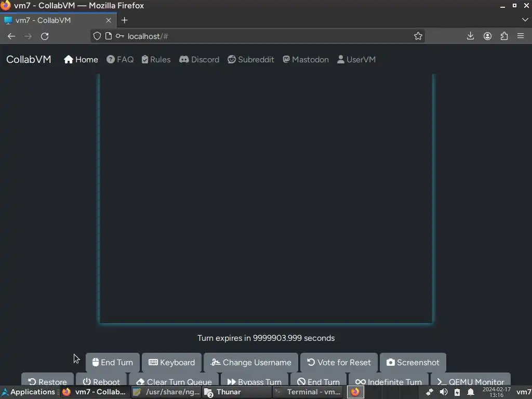Open the Discord nav link
The image size is (532, 399).
coord(199,60)
